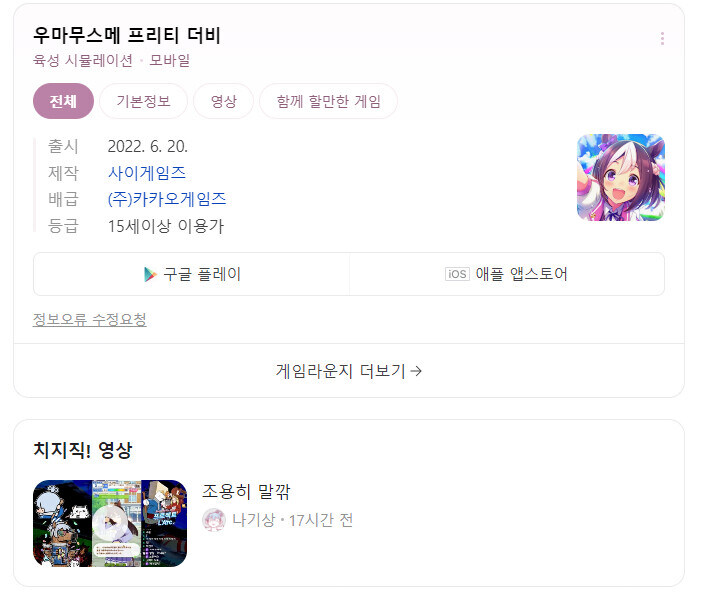Open the 조용히 말깎 video thumbnail
This screenshot has width=706, height=595.
[110, 523]
